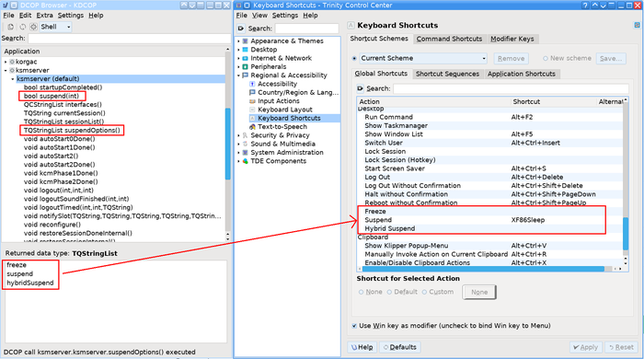The width and height of the screenshot is (644, 359).
Task: Open the View menu in Control Center
Action: 259,16
